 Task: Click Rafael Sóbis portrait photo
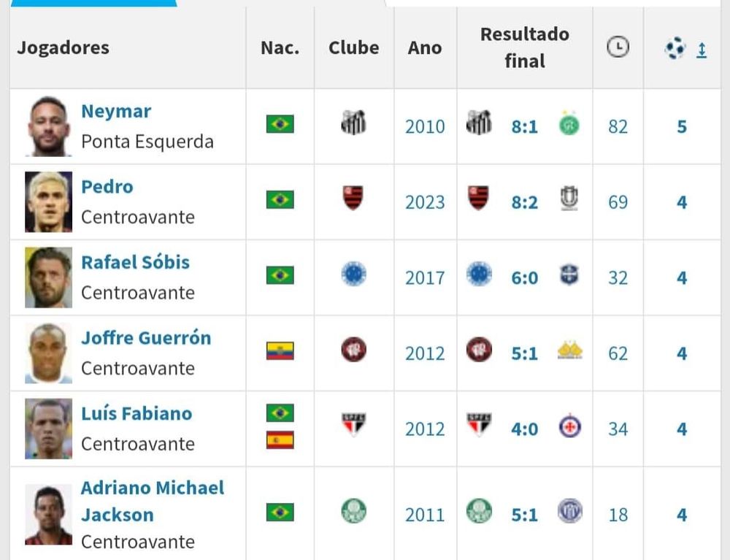point(48,277)
